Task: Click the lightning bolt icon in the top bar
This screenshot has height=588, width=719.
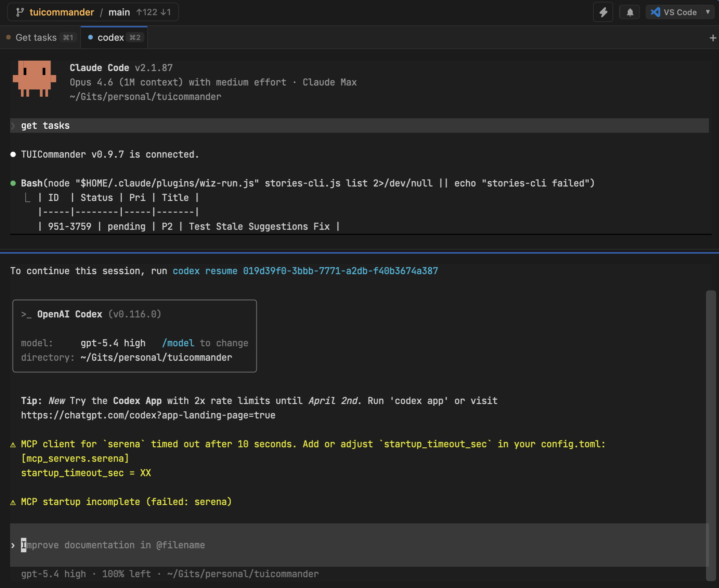Action: point(603,12)
